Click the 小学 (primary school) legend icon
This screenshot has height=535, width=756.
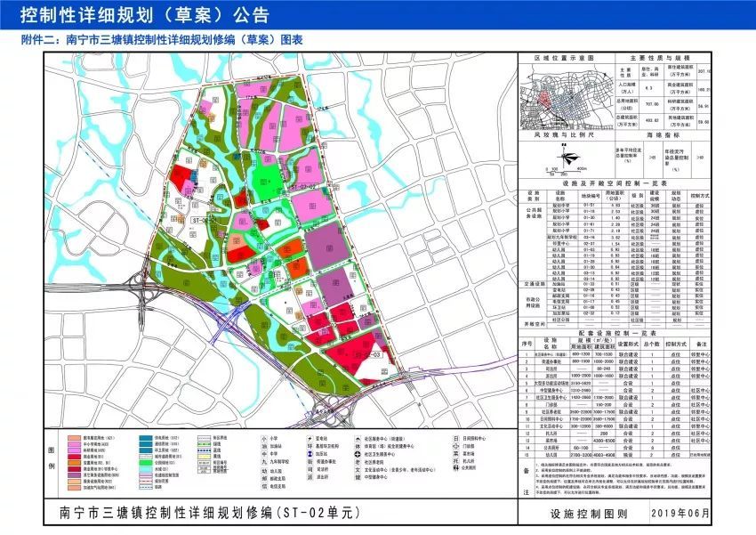tap(264, 438)
